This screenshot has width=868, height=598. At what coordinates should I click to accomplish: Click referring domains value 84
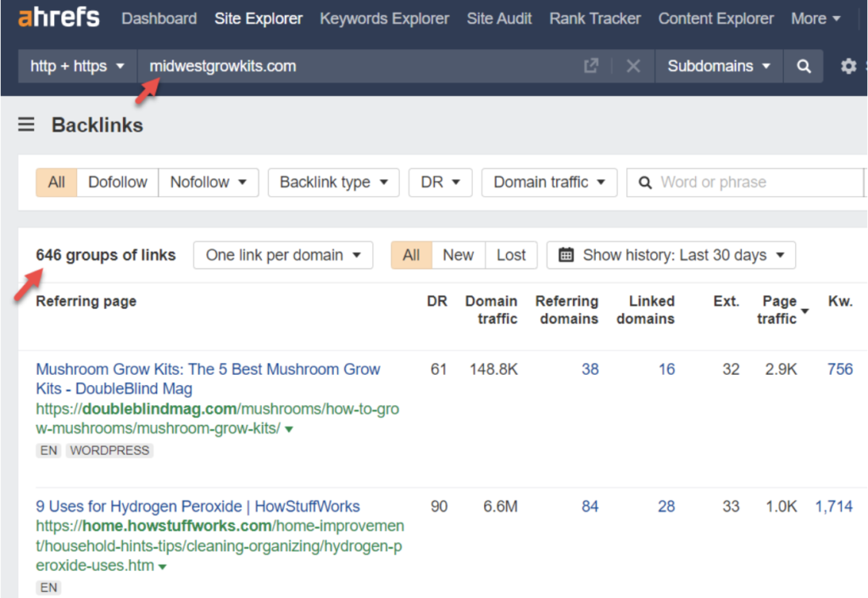[590, 506]
